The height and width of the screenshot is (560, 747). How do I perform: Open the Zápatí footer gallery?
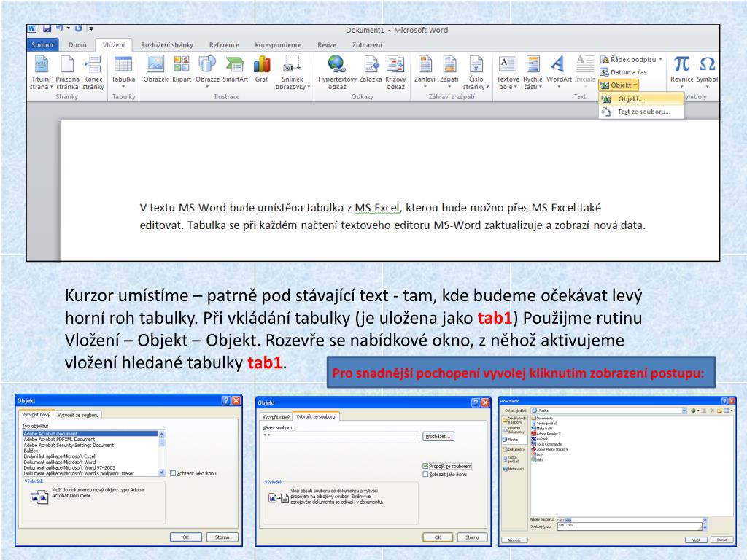449,71
